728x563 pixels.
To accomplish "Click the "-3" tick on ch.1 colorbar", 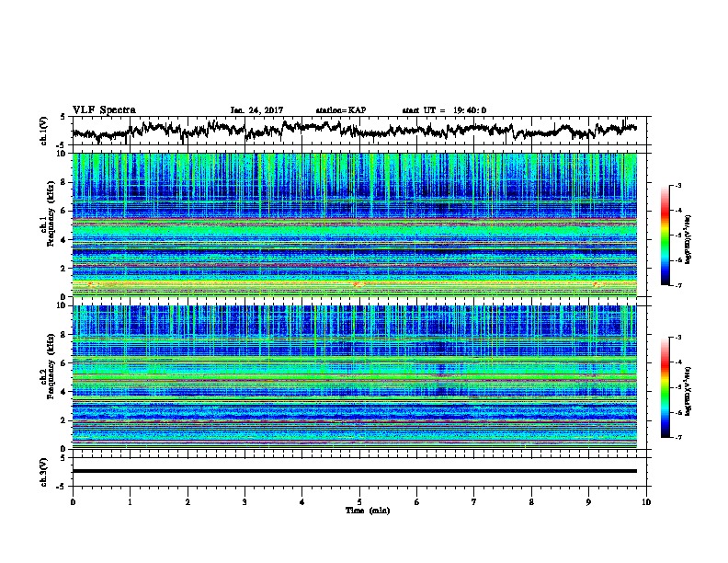I will pyautogui.click(x=678, y=185).
